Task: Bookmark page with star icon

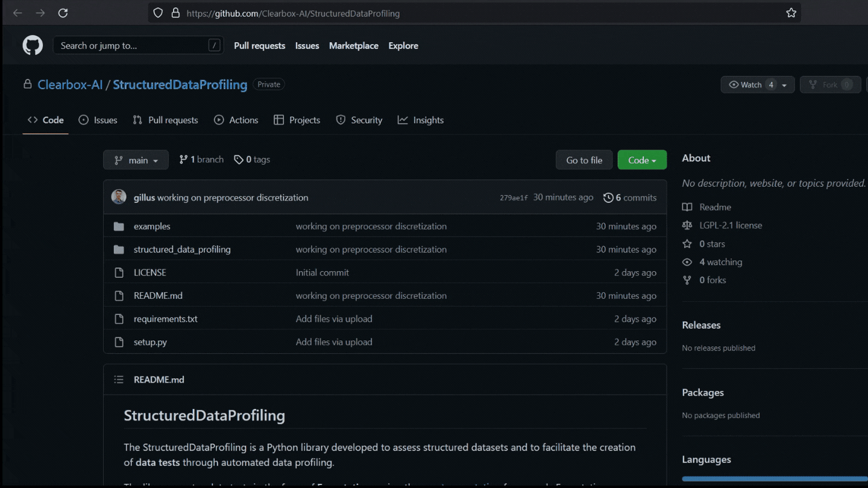Action: tap(791, 13)
